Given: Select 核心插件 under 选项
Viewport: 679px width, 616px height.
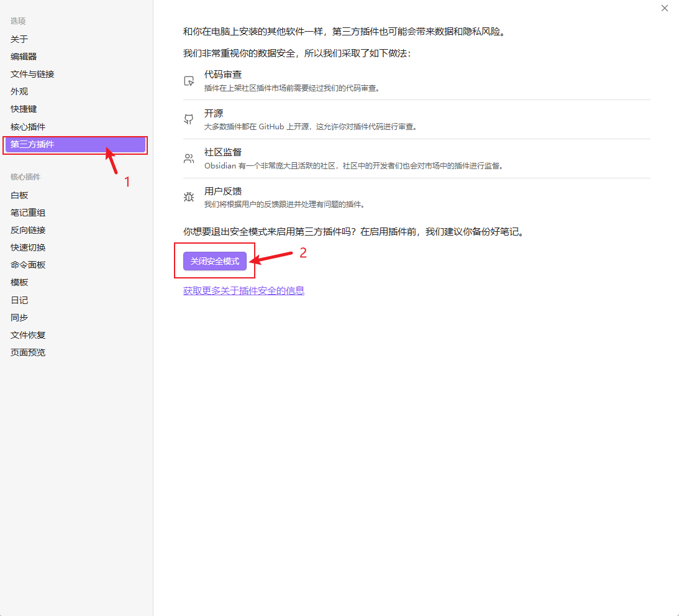Looking at the screenshot, I should pos(28,127).
